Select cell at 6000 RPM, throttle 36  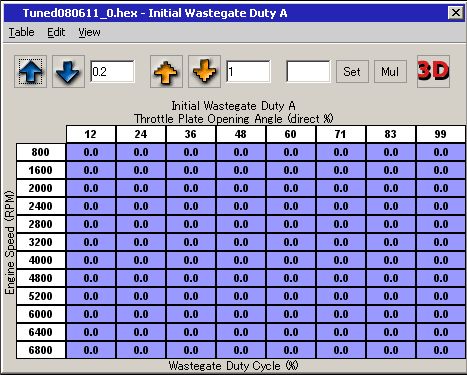click(191, 314)
